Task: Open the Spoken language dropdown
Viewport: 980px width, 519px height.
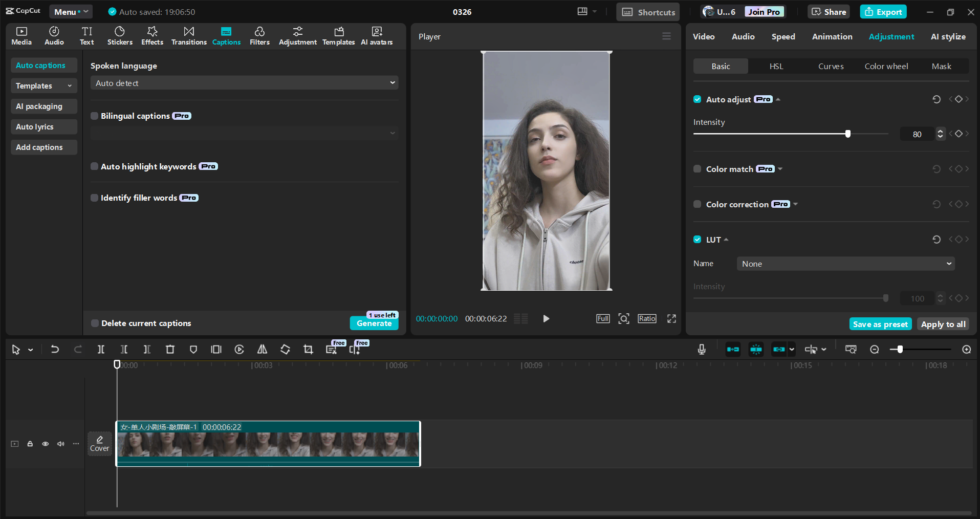Action: coord(244,82)
